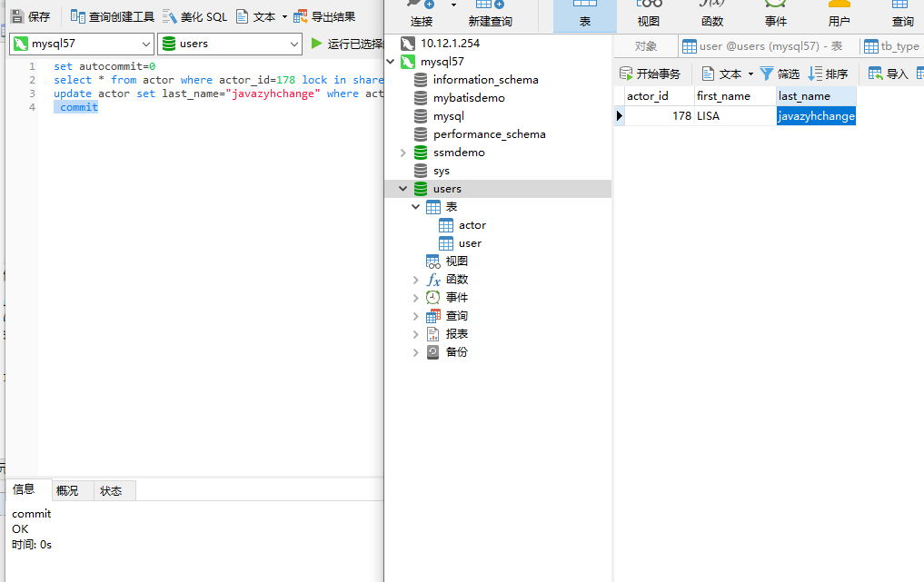The height and width of the screenshot is (582, 924).
Task: Click the first_name column header
Action: tap(735, 96)
